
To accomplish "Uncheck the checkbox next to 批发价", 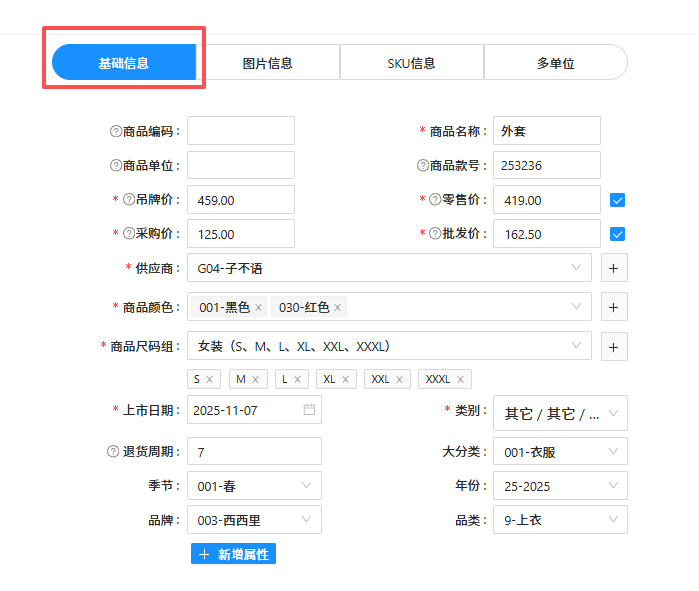I will [617, 234].
